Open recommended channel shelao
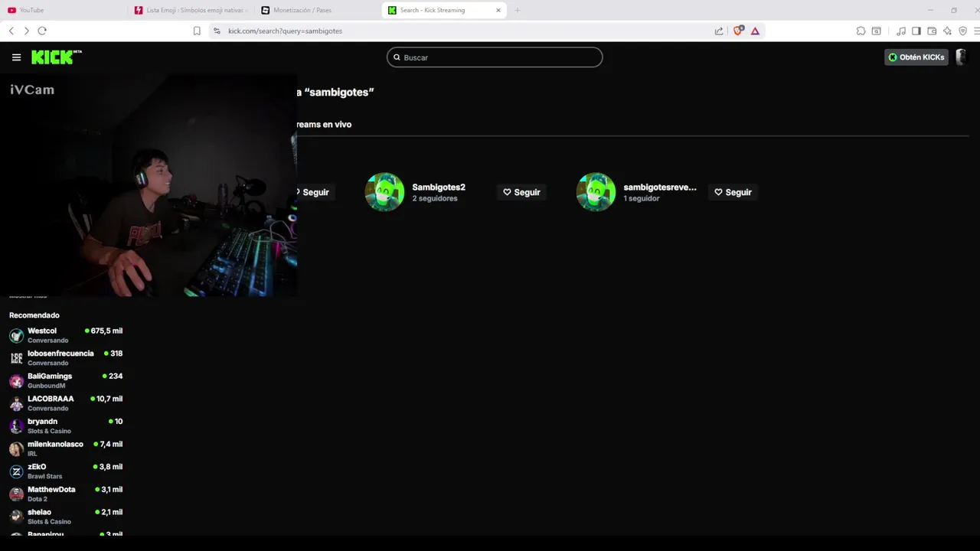This screenshot has width=980, height=551. pos(66,517)
